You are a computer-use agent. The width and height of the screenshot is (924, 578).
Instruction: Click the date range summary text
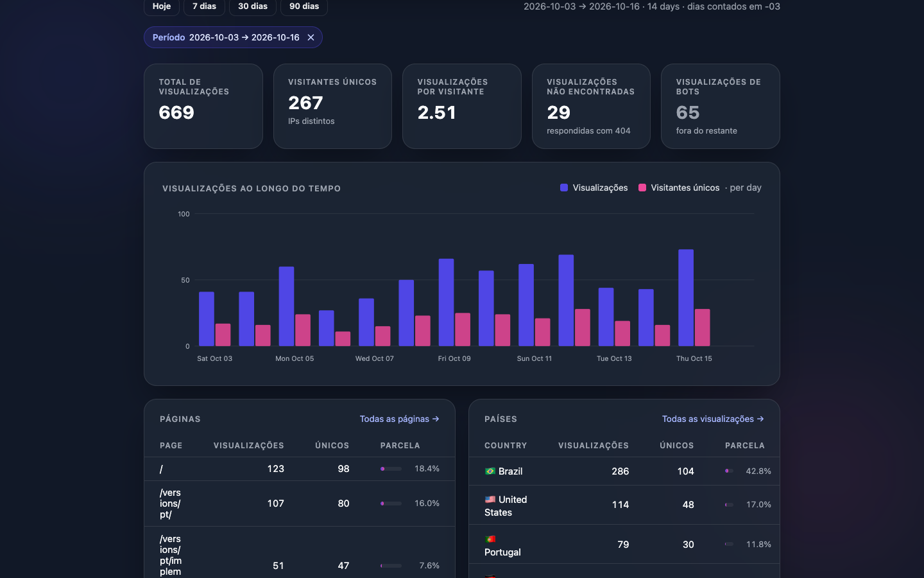coord(652,6)
